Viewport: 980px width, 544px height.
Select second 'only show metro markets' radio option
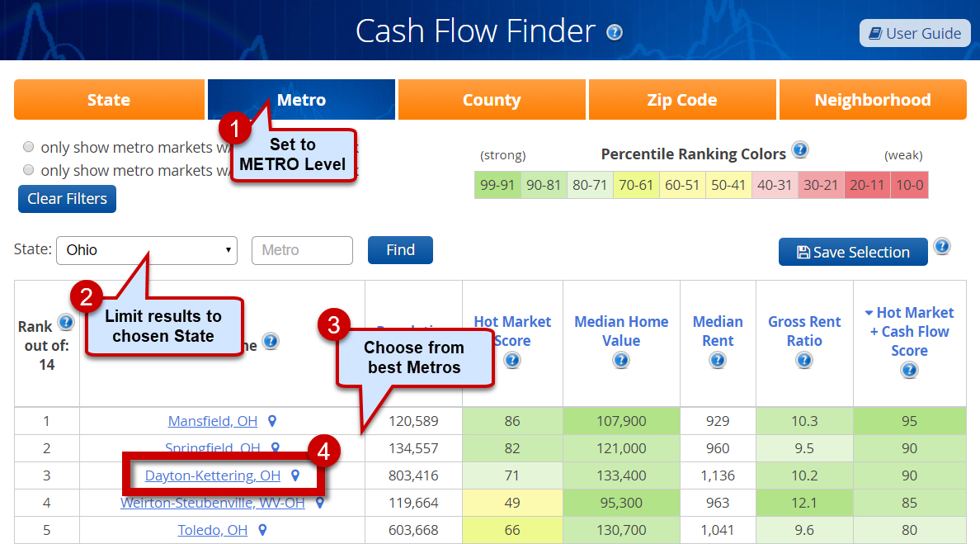pyautogui.click(x=28, y=170)
